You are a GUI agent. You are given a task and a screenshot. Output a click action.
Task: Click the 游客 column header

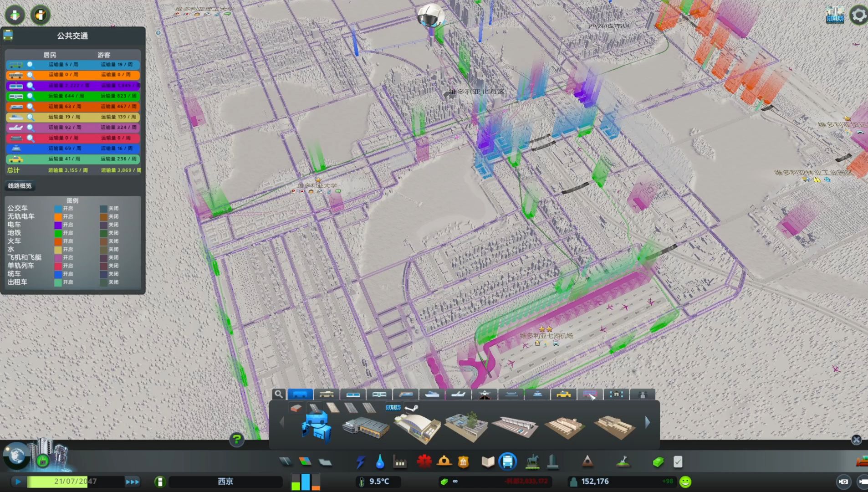point(104,55)
